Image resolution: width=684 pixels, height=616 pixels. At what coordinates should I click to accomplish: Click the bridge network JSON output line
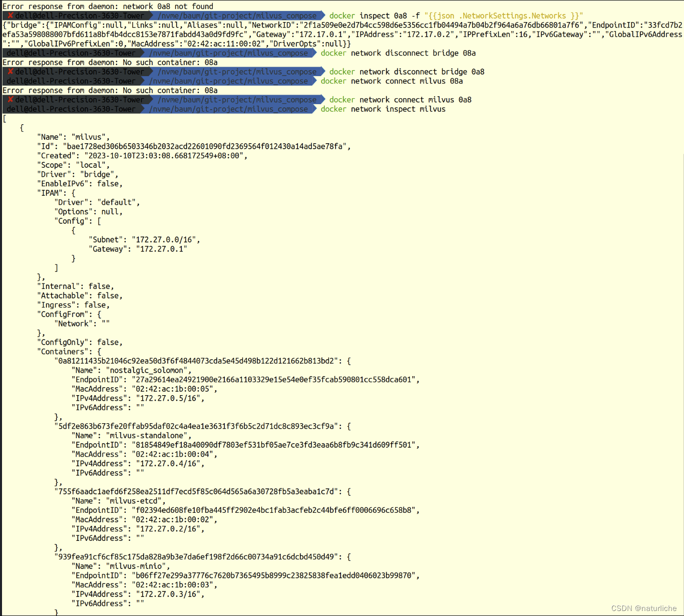tap(343, 35)
